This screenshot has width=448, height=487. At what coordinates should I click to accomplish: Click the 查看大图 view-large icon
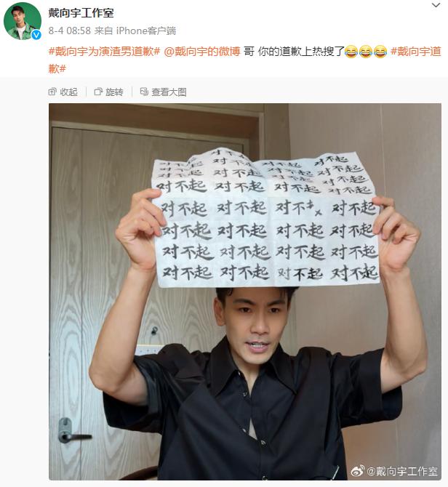click(x=144, y=92)
